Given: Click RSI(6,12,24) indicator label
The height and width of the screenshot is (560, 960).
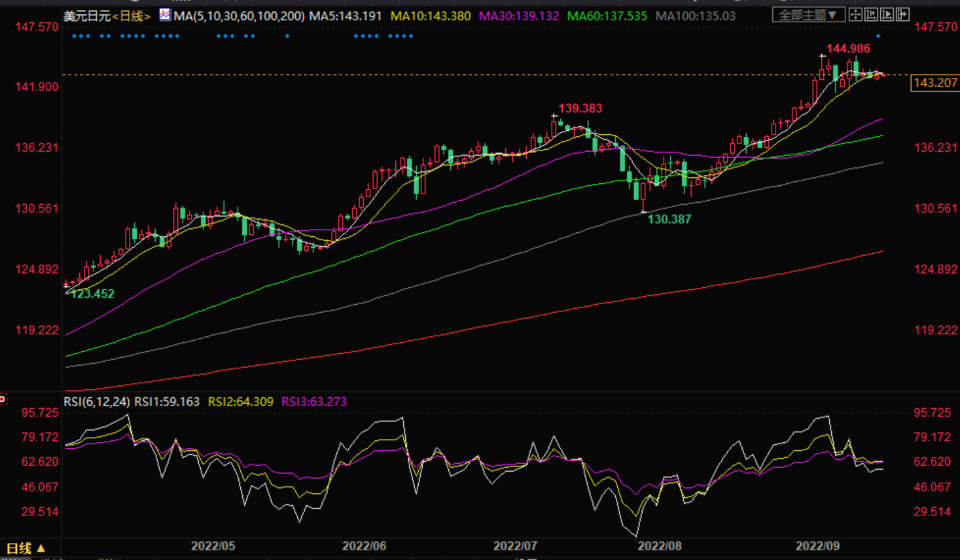Looking at the screenshot, I should (97, 402).
